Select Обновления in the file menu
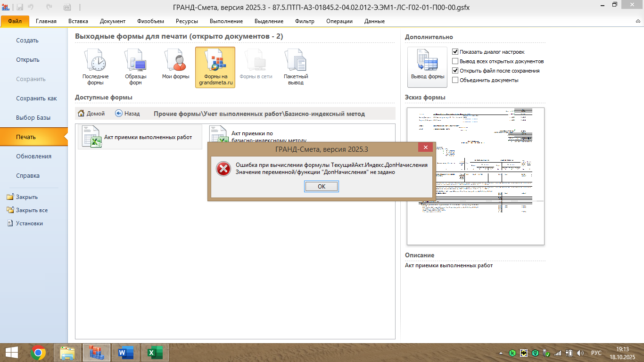This screenshot has height=362, width=644. (x=34, y=156)
